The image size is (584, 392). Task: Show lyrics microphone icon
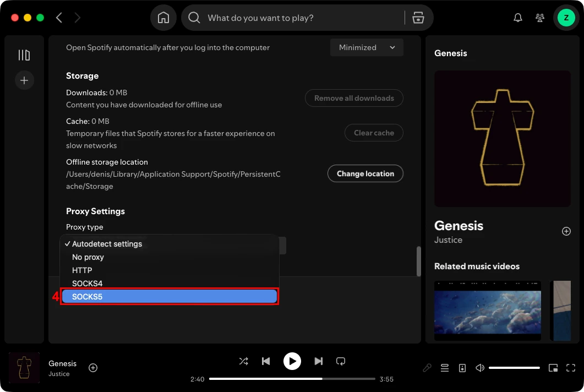coord(427,368)
